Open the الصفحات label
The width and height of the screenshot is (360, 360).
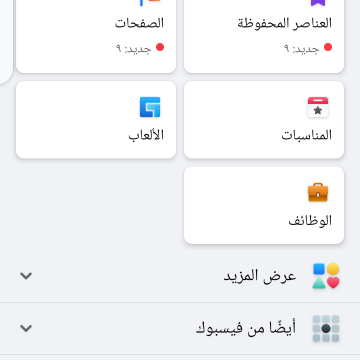[139, 23]
